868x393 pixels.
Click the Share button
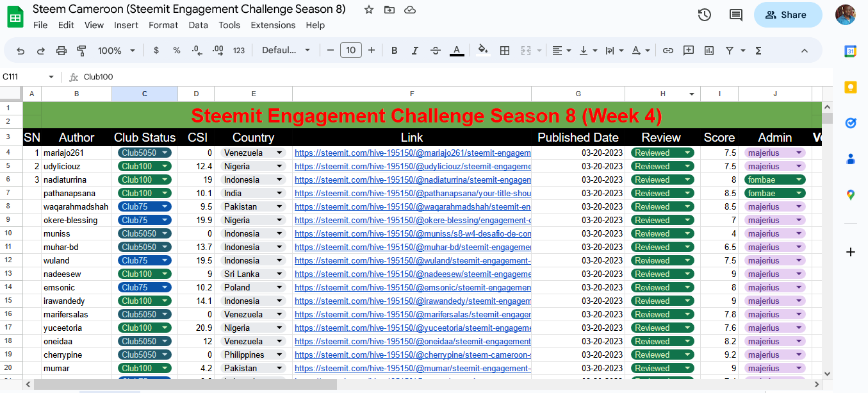click(788, 15)
